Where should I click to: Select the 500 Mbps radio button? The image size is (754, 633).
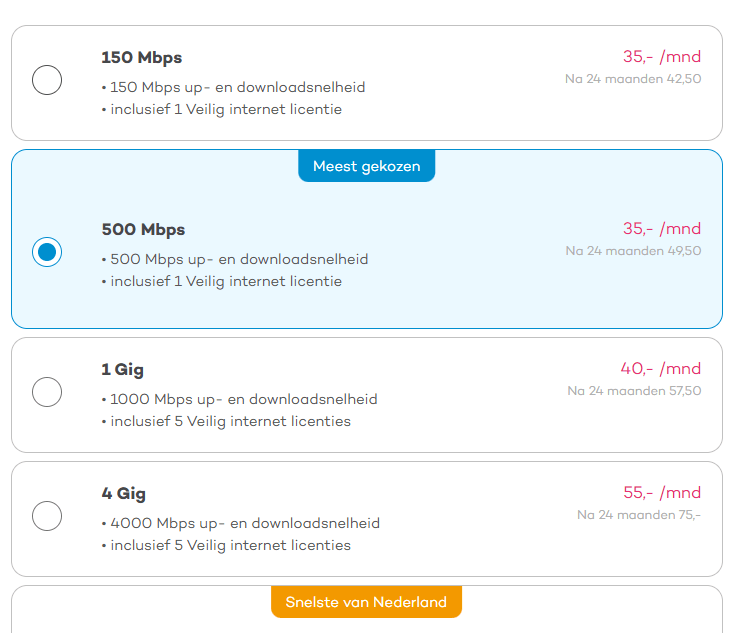pyautogui.click(x=47, y=252)
